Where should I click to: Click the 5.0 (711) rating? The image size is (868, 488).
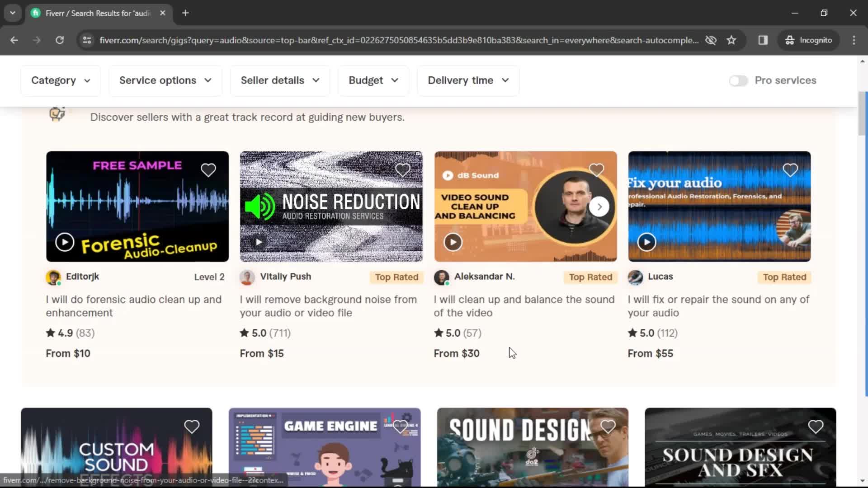coord(265,333)
